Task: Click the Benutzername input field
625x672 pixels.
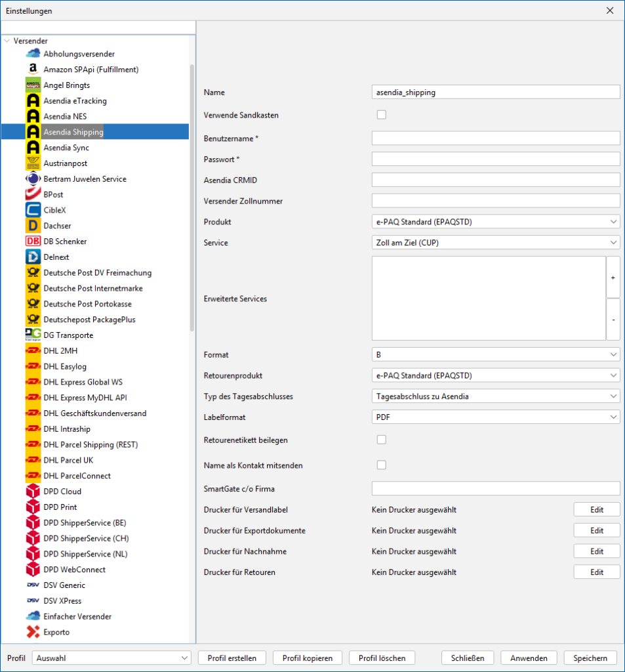Action: point(495,138)
